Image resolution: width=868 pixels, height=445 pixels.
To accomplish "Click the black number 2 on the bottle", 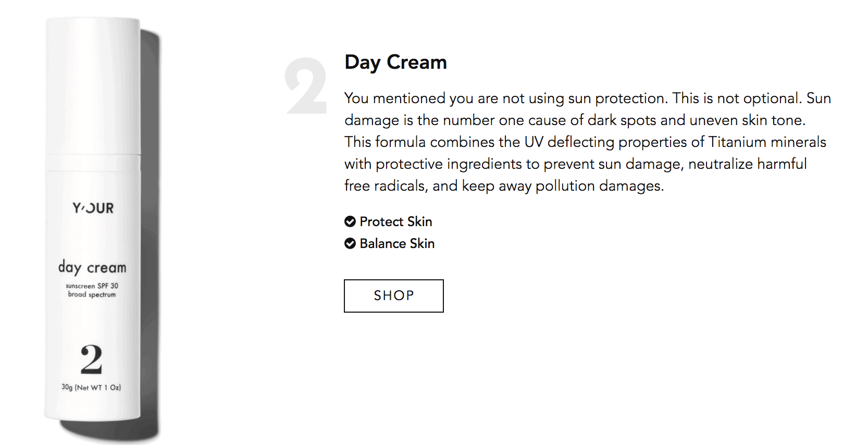I will (91, 359).
